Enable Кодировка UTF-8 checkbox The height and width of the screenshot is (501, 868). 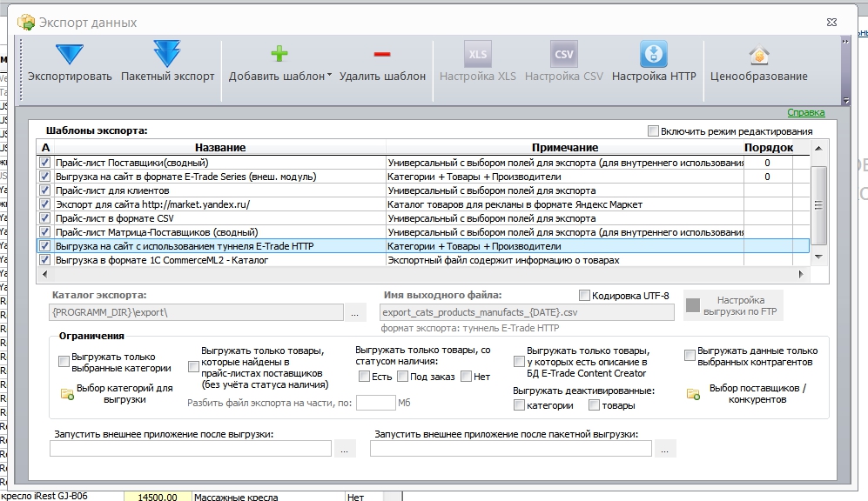point(584,295)
